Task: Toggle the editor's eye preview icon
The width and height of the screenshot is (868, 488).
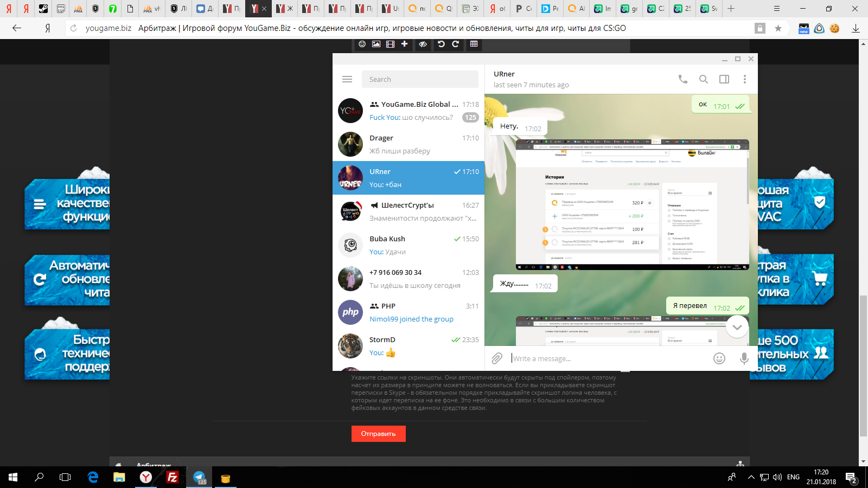Action: [x=423, y=44]
